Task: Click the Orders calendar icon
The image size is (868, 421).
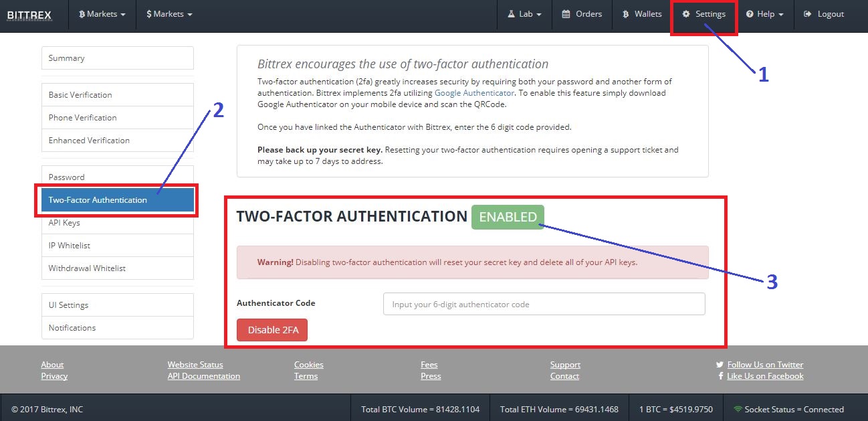Action: (x=566, y=14)
